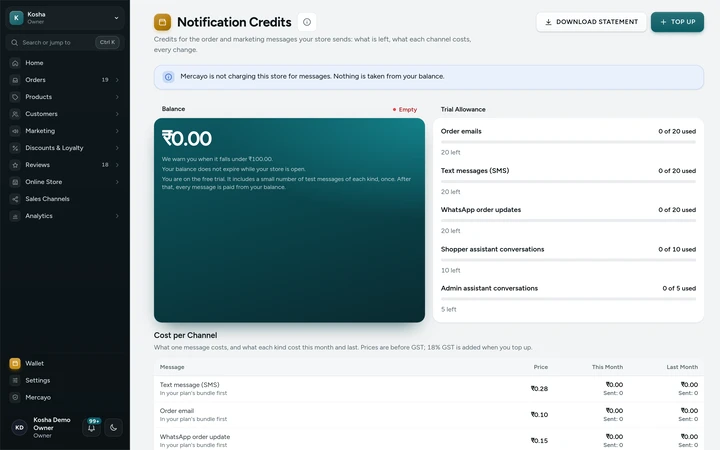Click the Orders sidebar icon

pos(15,80)
